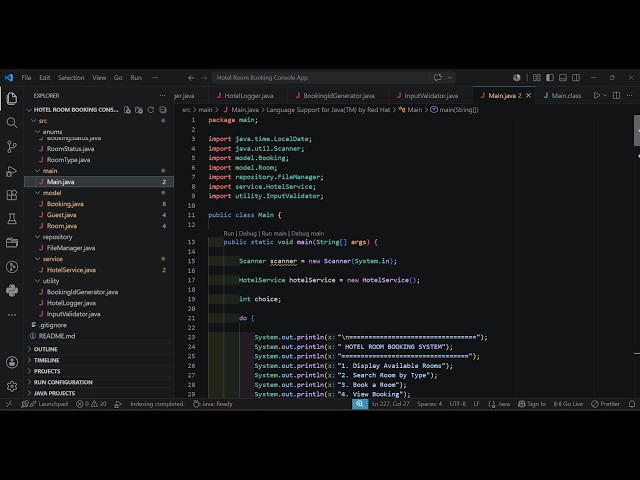Open additional activity bar views ellipsis
This screenshot has height=480, width=640.
pos(12,315)
